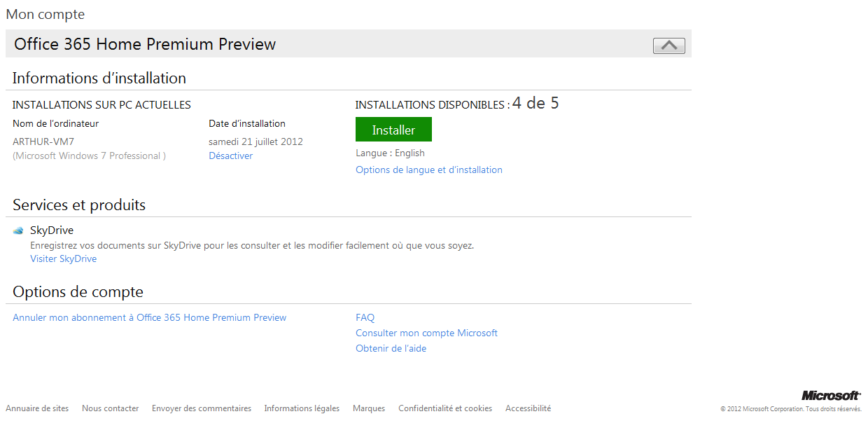Click the Options de compte heading
Image resolution: width=868 pixels, height=421 pixels.
pos(78,292)
